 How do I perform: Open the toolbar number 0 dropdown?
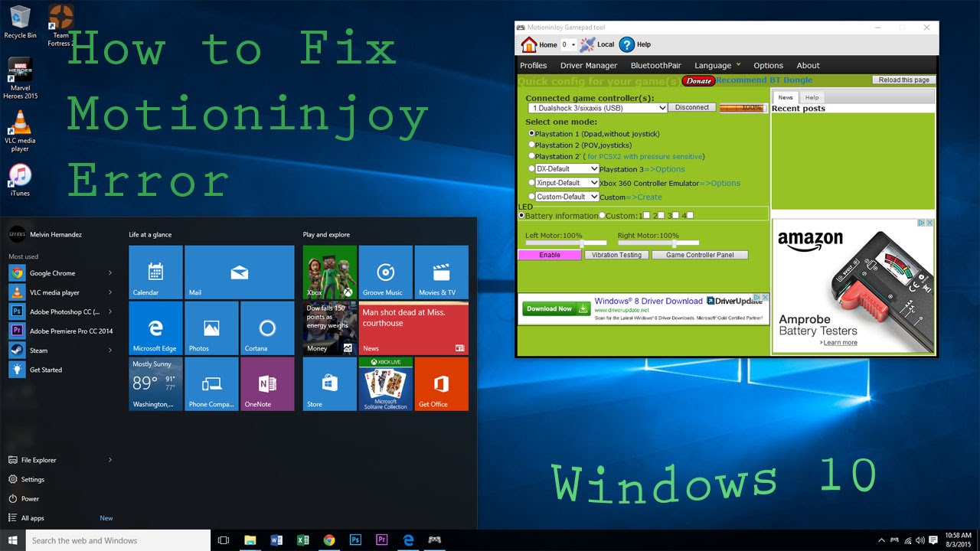[568, 44]
